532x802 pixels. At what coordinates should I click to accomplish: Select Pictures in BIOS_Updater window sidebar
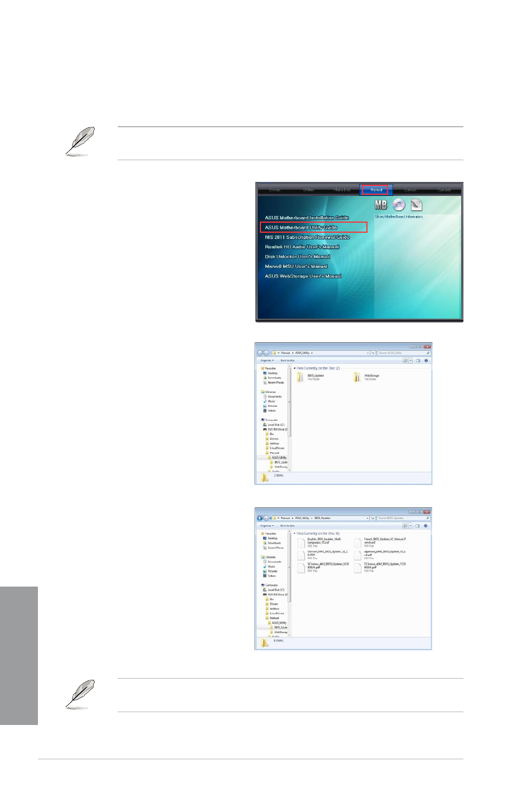click(270, 571)
